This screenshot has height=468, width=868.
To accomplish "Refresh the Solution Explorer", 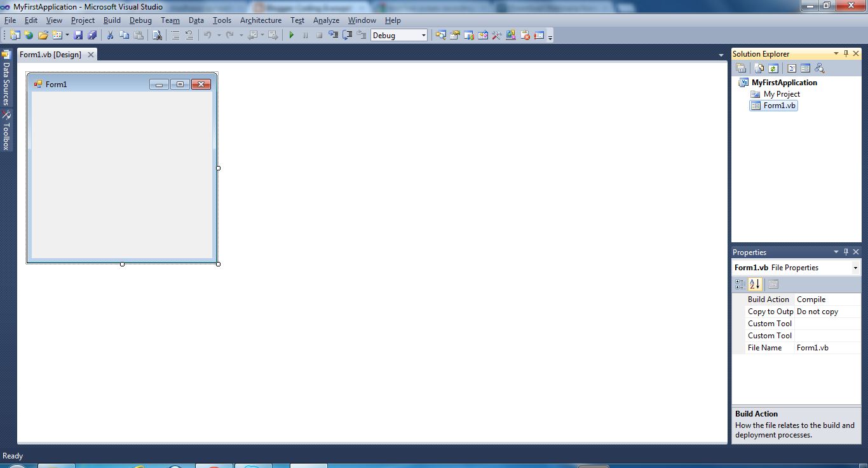I will click(x=773, y=68).
